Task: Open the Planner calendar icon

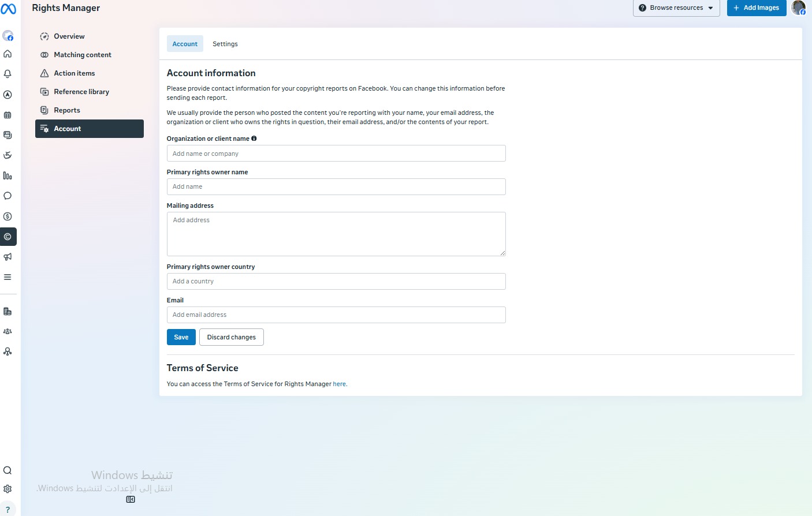Action: 8,115
